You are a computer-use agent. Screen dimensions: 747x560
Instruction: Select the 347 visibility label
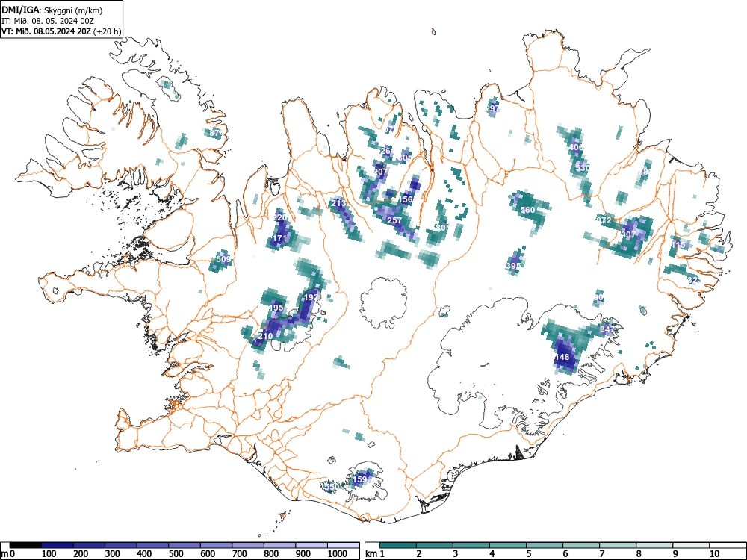click(607, 329)
